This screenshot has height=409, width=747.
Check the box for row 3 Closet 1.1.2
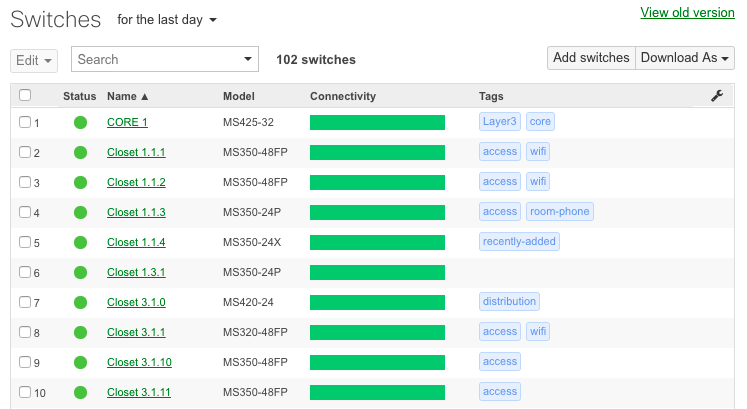coord(25,182)
